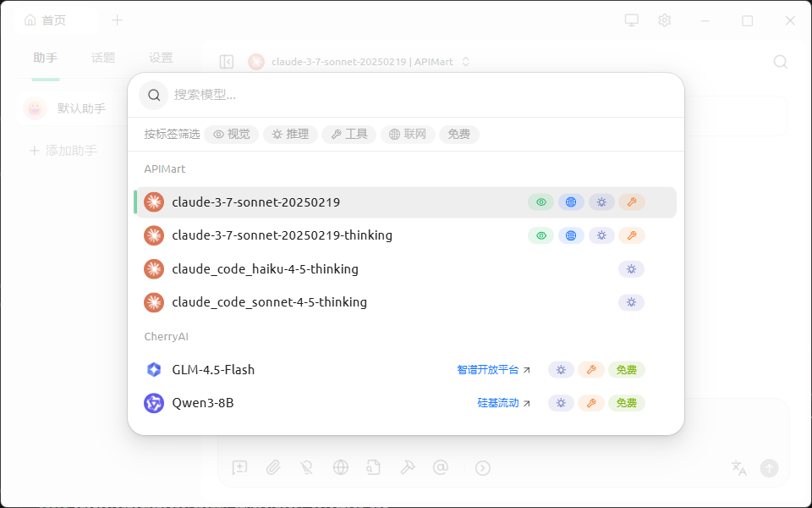
Task: Open settings gear in title bar
Action: (665, 20)
